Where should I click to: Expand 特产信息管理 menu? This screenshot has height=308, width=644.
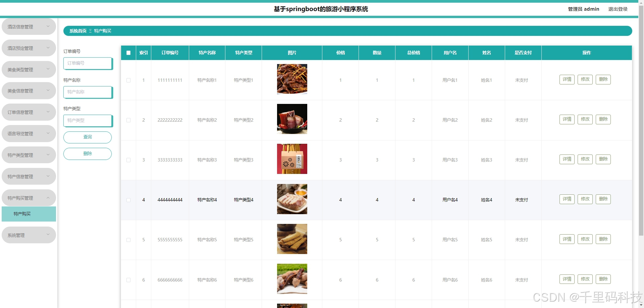(x=29, y=176)
